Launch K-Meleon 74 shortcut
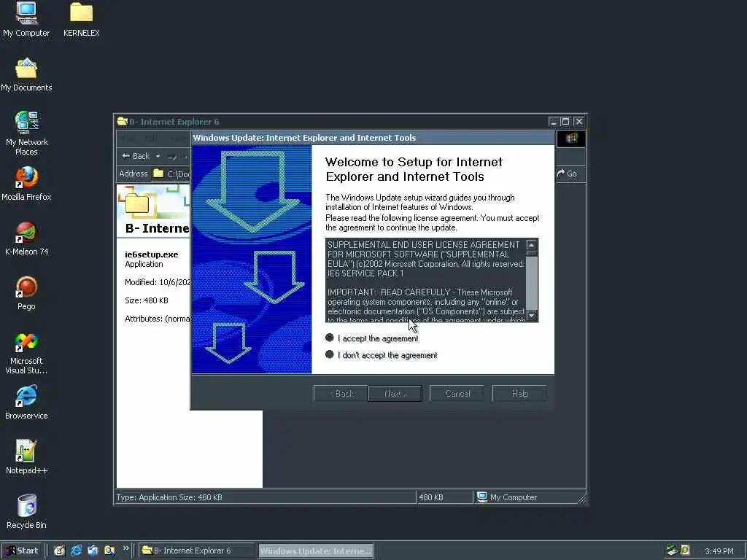747x560 pixels. pos(26,238)
